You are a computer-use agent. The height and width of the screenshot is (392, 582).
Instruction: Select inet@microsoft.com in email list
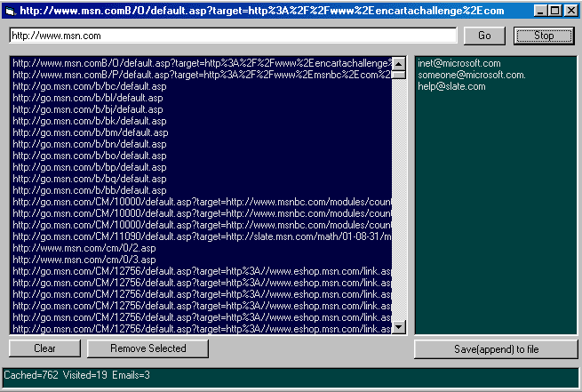click(x=459, y=63)
